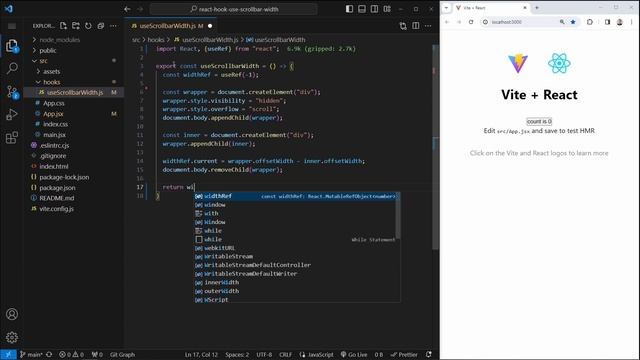Click main branch in status bar
The width and height of the screenshot is (640, 360).
[x=31, y=355]
